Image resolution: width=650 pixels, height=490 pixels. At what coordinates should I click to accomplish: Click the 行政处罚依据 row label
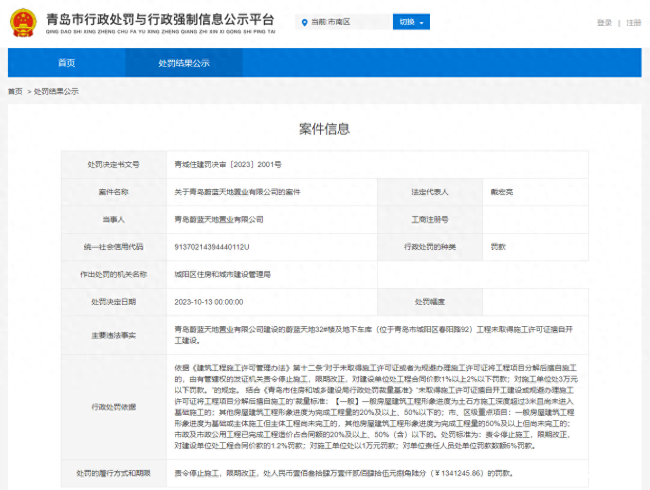point(114,407)
